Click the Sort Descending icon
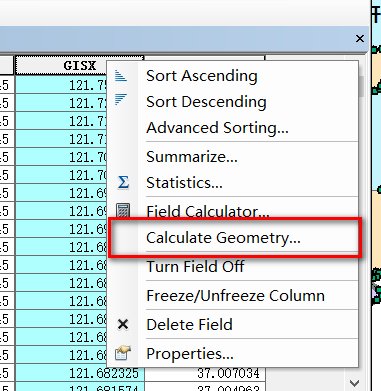 click(x=121, y=100)
